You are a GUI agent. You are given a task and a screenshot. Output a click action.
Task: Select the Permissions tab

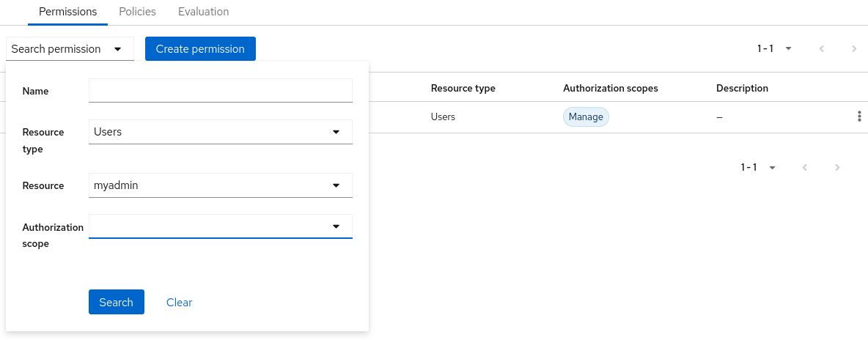click(x=67, y=12)
